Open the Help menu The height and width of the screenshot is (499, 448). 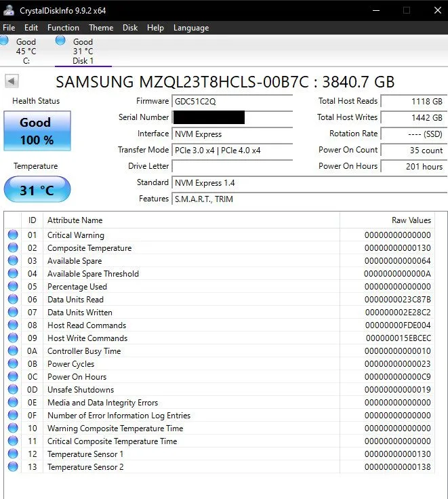155,28
